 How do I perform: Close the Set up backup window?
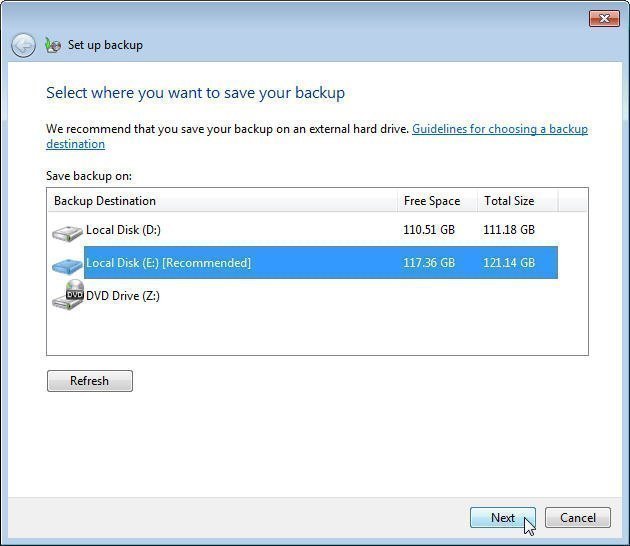(604, 18)
